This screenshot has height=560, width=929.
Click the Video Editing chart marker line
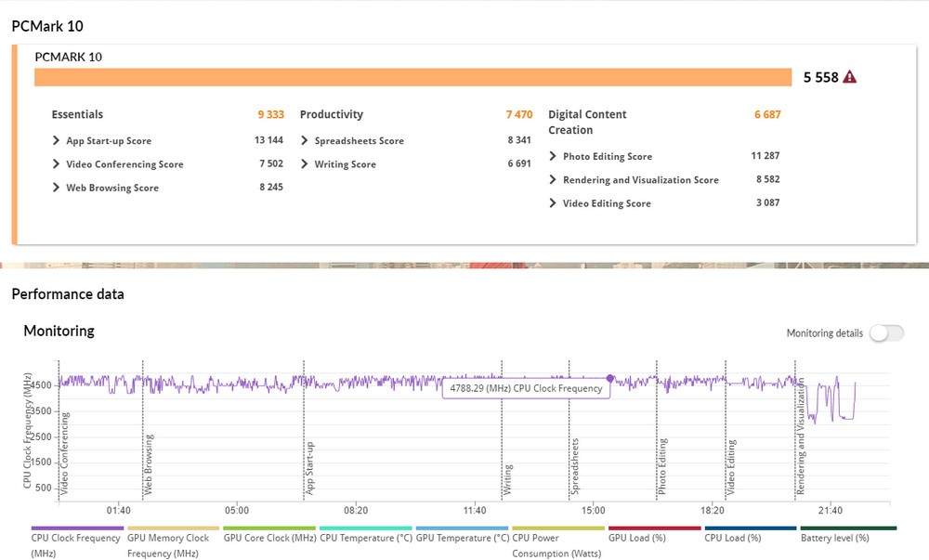pyautogui.click(x=726, y=431)
